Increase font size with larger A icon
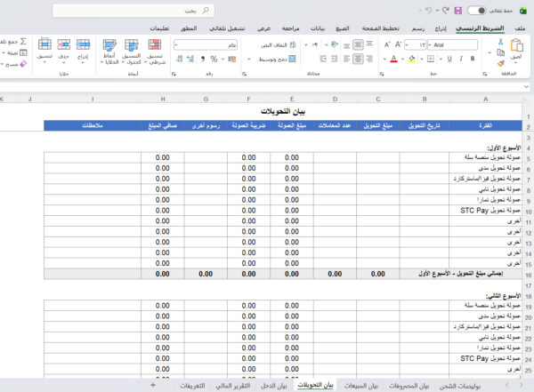The image size is (534, 392). (x=398, y=44)
